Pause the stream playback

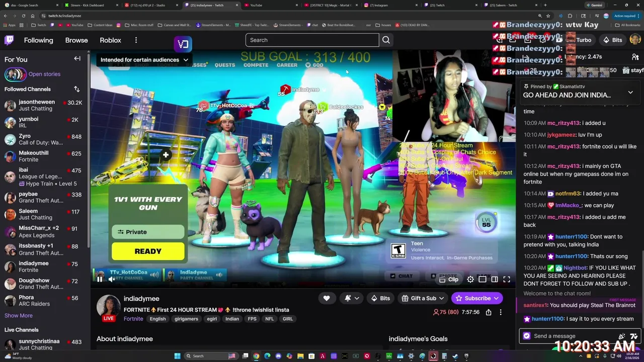(100, 280)
